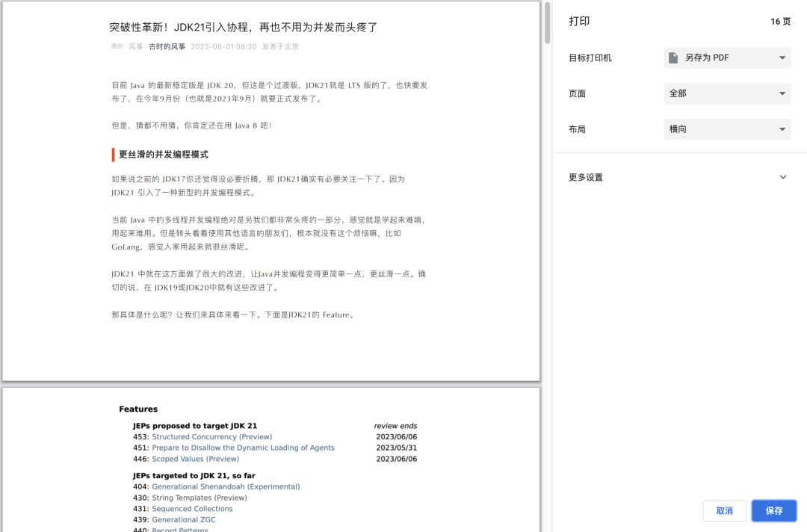Click the Features heading in preview
The height and width of the screenshot is (532, 807).
click(138, 409)
